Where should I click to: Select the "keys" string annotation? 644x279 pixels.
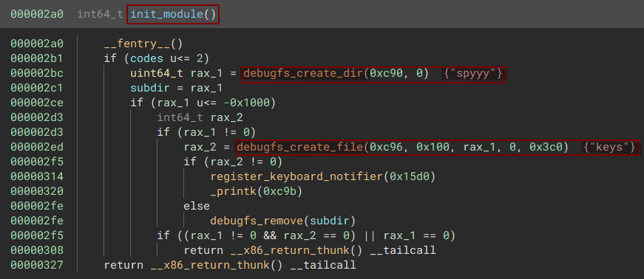pyautogui.click(x=609, y=147)
